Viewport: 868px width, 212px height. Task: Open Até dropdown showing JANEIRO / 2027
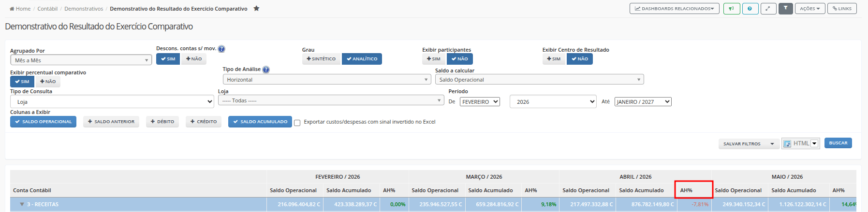click(643, 102)
